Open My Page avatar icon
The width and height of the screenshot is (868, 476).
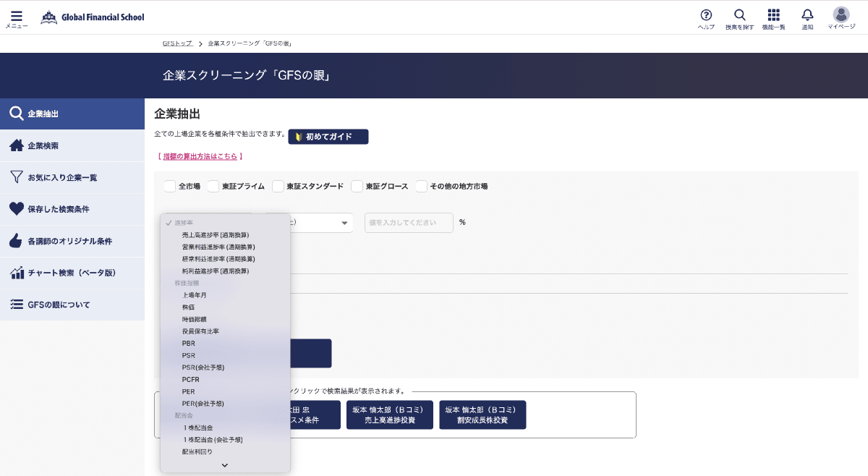tap(841, 14)
